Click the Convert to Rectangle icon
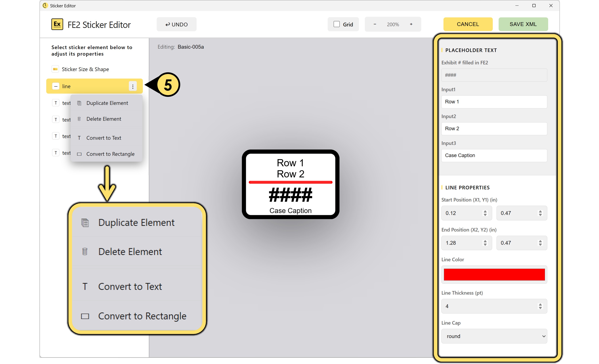Screen dimensions: 599x364 (79, 154)
